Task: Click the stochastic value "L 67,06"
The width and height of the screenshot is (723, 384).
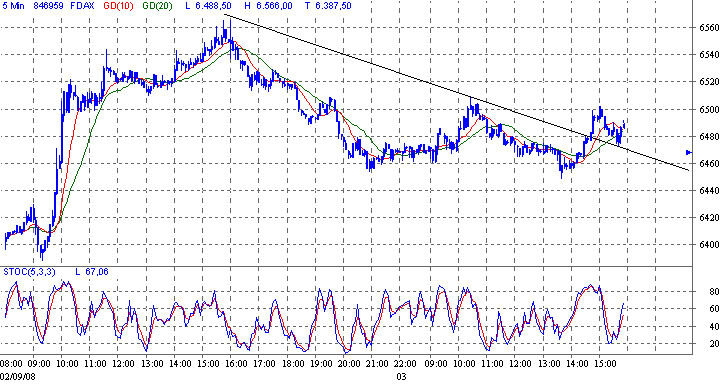Action: coord(92,272)
